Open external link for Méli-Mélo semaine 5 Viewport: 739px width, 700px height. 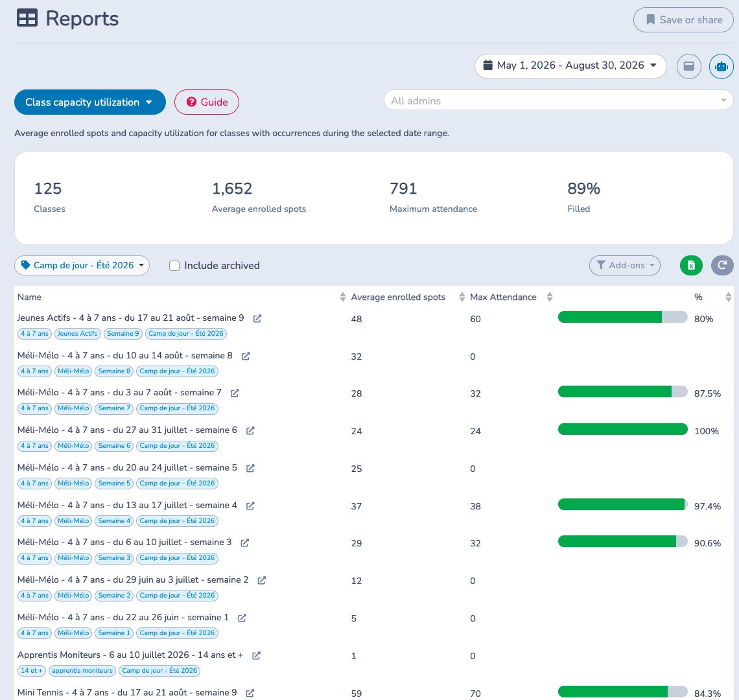250,468
